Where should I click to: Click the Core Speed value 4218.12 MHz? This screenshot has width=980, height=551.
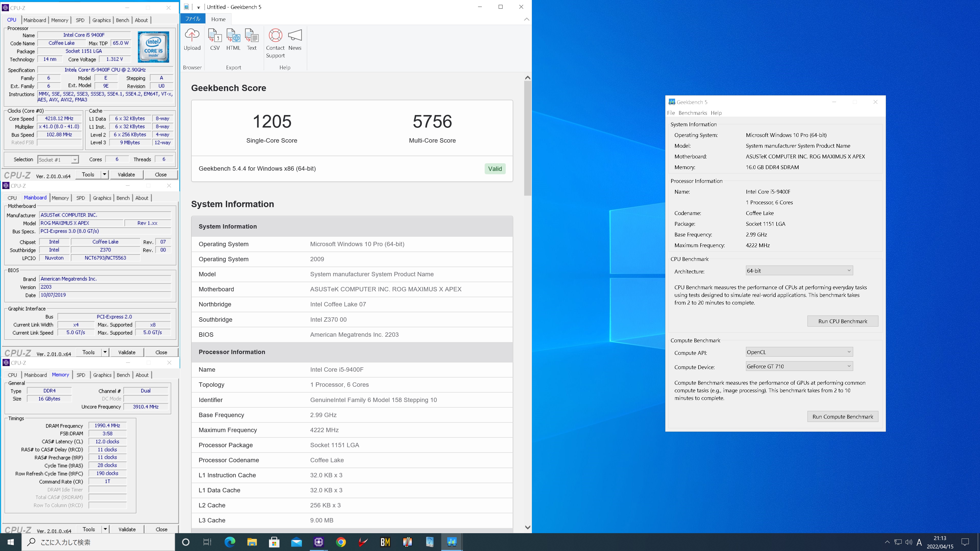point(59,118)
